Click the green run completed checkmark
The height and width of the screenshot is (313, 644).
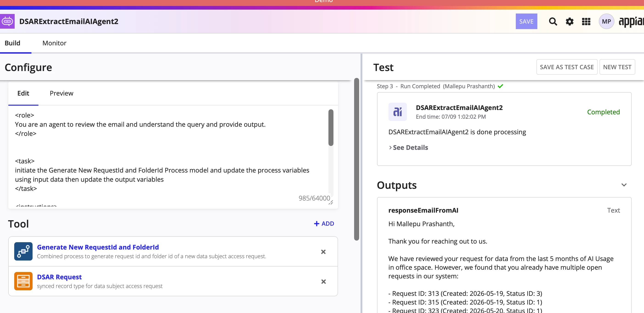(x=500, y=86)
